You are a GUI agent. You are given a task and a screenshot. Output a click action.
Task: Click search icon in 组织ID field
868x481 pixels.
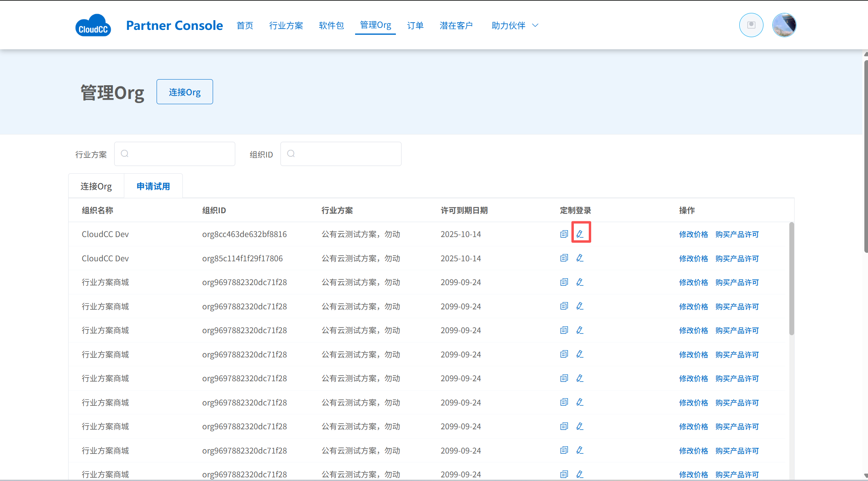pyautogui.click(x=291, y=153)
